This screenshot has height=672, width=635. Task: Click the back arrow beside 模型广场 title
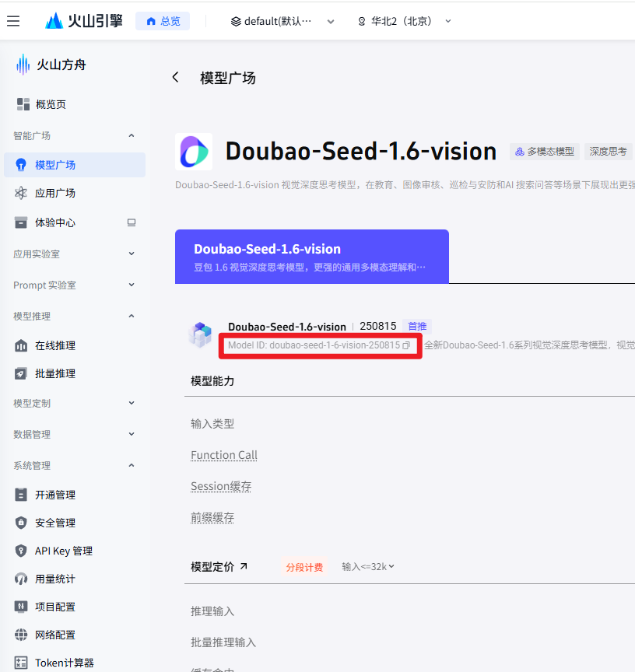tap(175, 77)
